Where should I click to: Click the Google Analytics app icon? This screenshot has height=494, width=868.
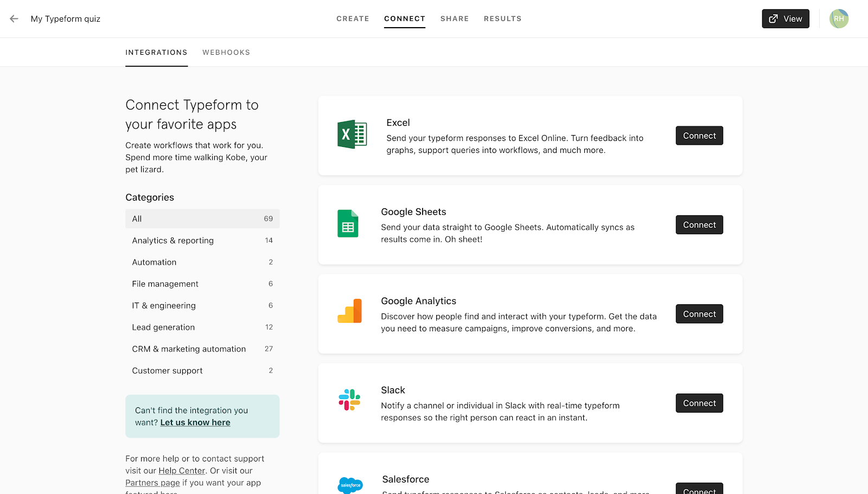tap(349, 311)
